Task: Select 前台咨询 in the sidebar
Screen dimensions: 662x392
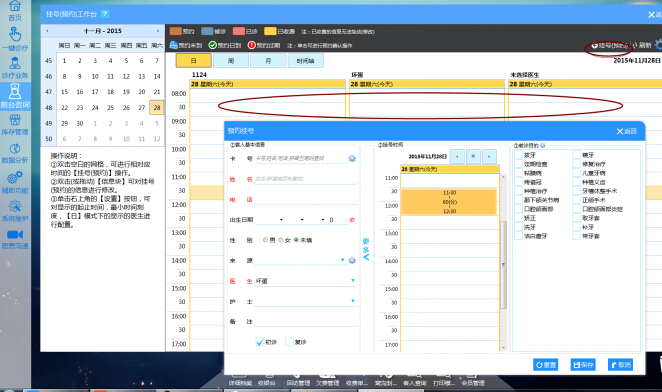Action: 15,96
